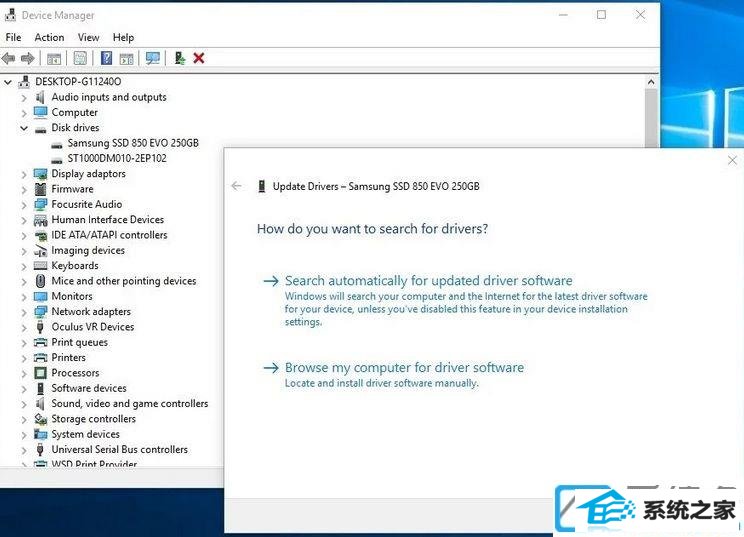Click the mouse icon beside Mice and other pointing devices
The height and width of the screenshot is (537, 744).
coord(40,281)
